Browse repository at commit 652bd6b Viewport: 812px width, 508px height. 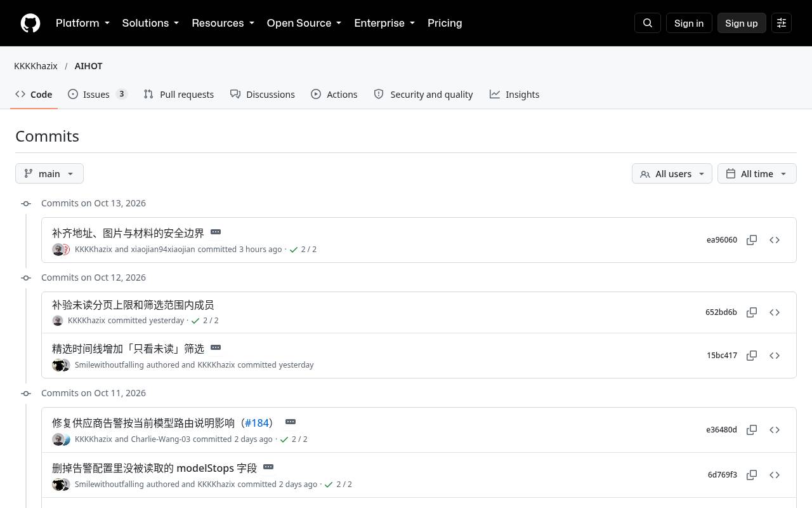tap(775, 312)
